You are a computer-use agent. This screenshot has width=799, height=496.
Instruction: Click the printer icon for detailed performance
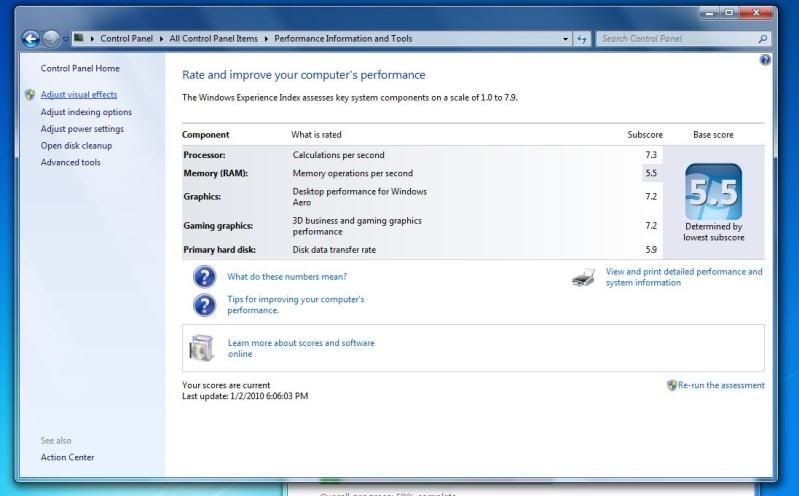click(x=584, y=278)
